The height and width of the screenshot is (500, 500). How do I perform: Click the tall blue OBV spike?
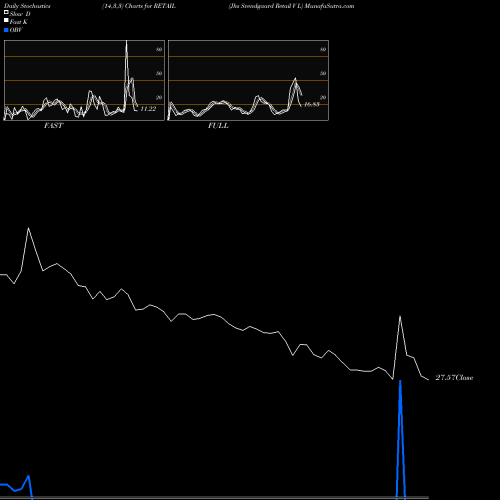point(400,439)
